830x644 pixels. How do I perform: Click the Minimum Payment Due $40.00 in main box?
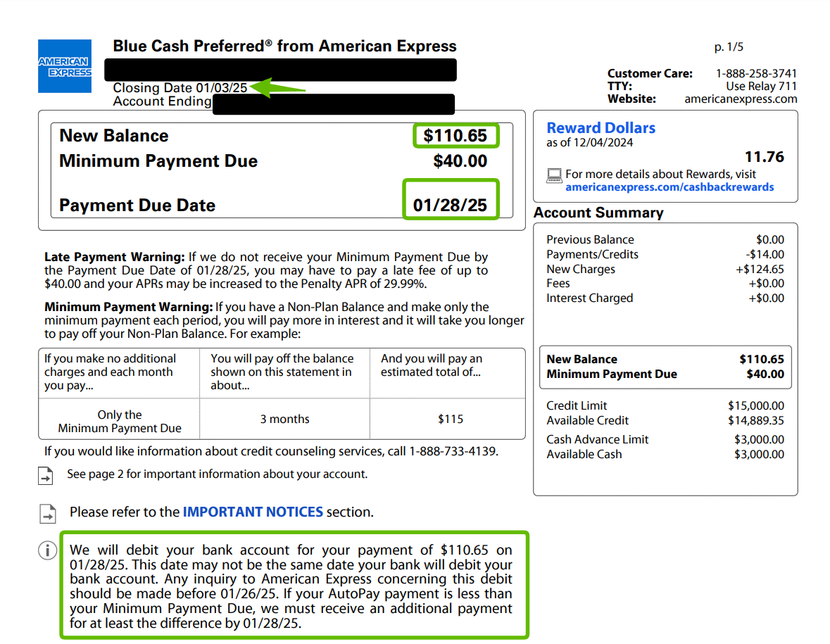click(x=460, y=161)
